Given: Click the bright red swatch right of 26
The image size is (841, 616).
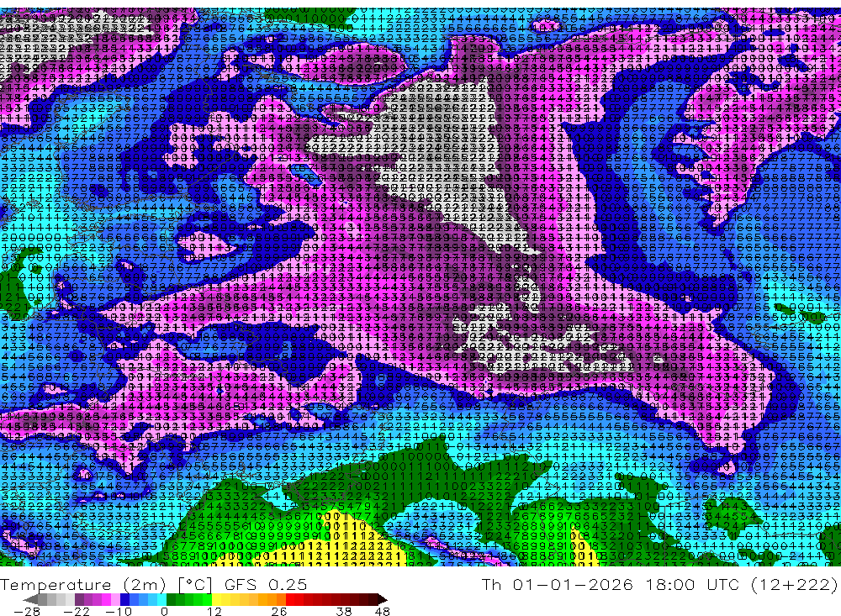Looking at the screenshot, I should [290, 599].
